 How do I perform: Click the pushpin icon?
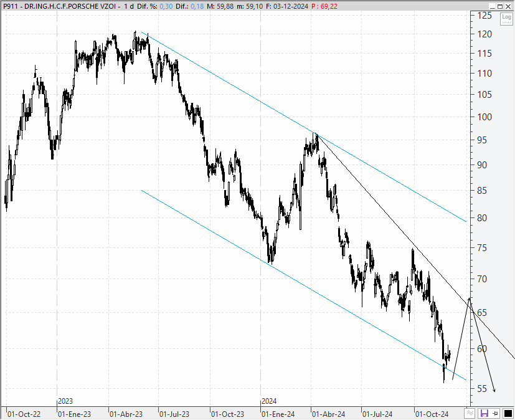pos(496,413)
